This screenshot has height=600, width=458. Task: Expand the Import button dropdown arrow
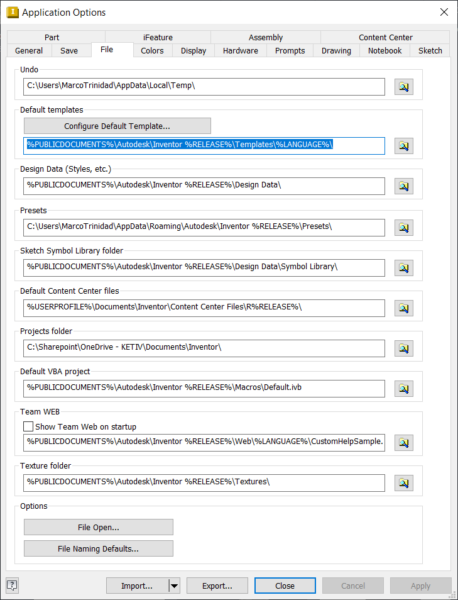click(174, 586)
